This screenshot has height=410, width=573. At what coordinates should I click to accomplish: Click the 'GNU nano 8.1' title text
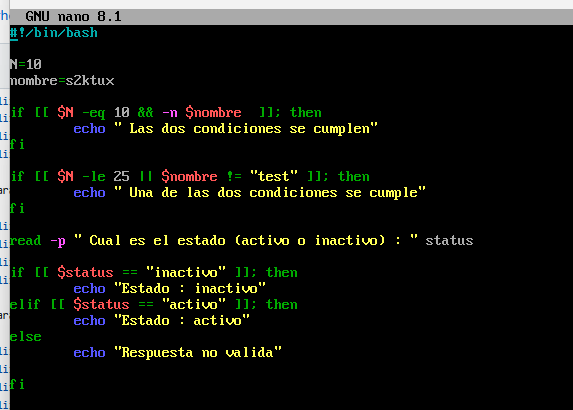[73, 16]
